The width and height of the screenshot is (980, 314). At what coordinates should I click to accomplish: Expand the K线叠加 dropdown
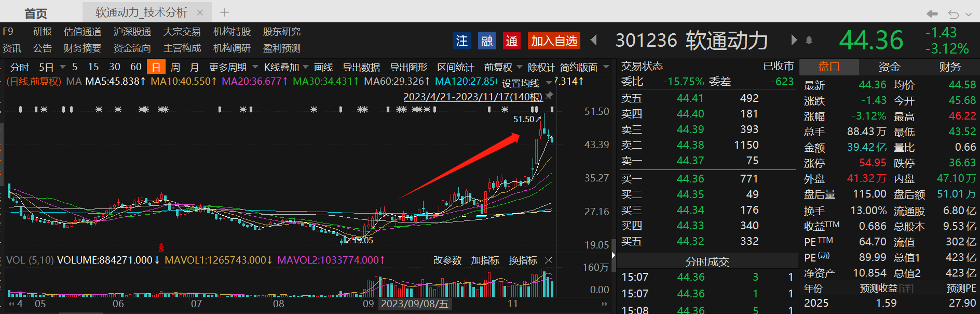click(x=306, y=67)
